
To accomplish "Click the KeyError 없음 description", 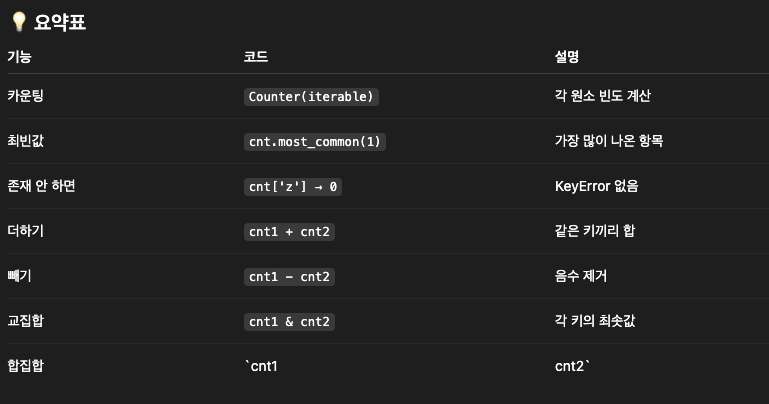I will click(596, 186).
